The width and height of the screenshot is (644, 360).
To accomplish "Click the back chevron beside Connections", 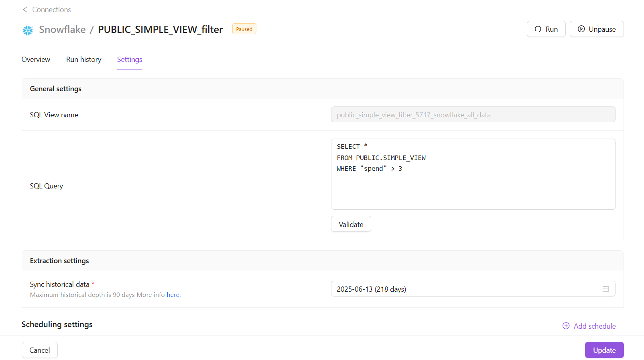I will coord(25,10).
